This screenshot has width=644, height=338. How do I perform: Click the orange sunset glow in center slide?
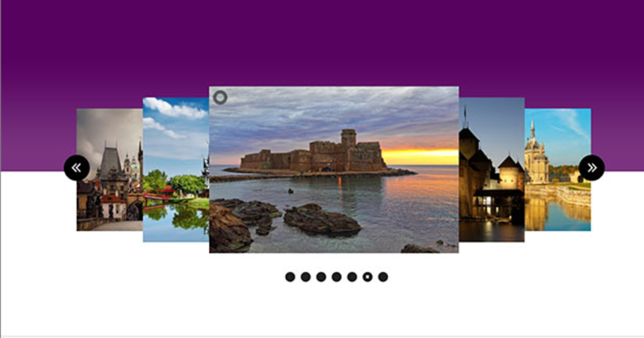click(x=420, y=157)
